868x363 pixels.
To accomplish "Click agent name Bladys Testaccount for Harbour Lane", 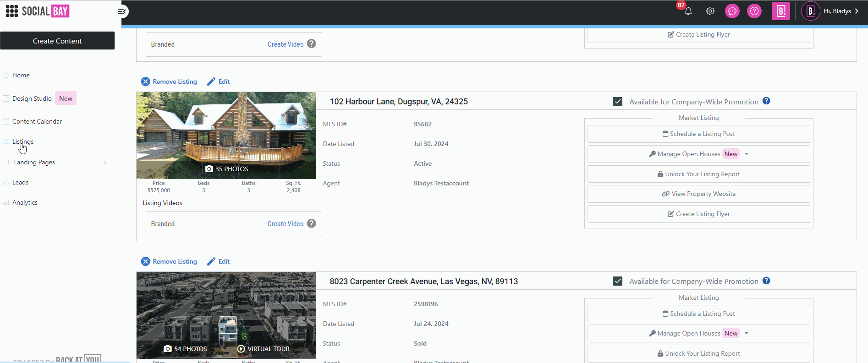I will click(441, 183).
